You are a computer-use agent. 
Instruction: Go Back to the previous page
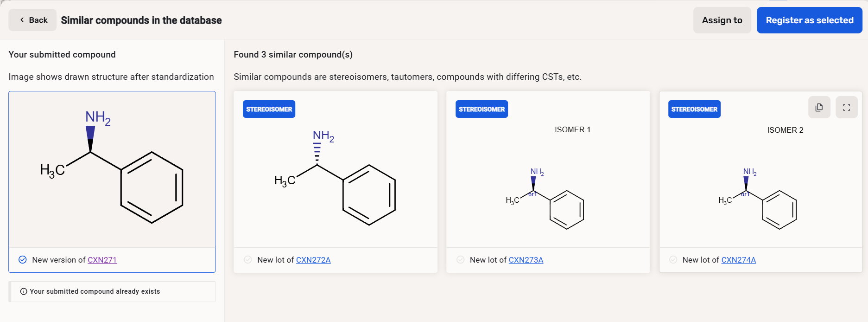tap(32, 20)
